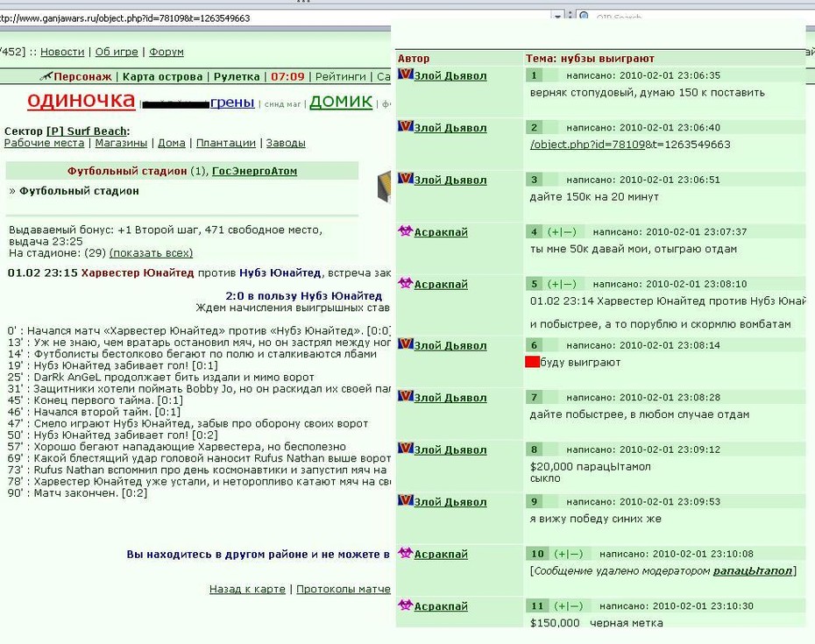815x644 pixels.
Task: Click the red 07:09 timer link
Action: click(x=287, y=77)
